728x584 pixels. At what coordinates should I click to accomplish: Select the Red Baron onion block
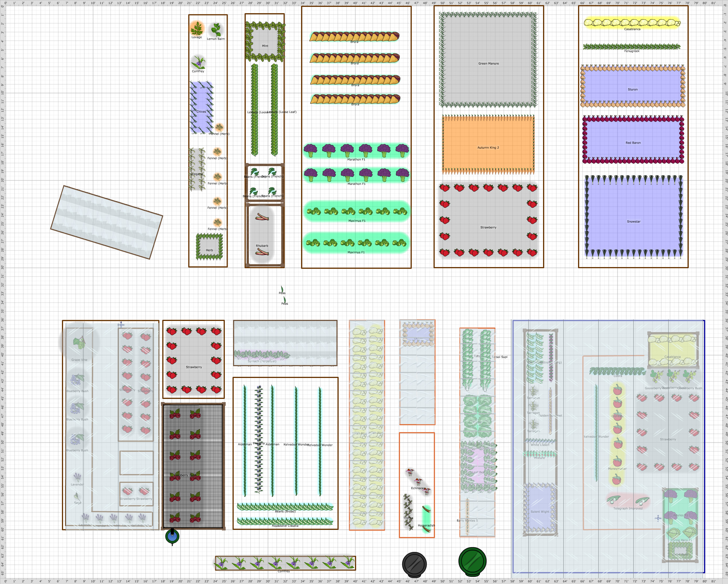[633, 139]
